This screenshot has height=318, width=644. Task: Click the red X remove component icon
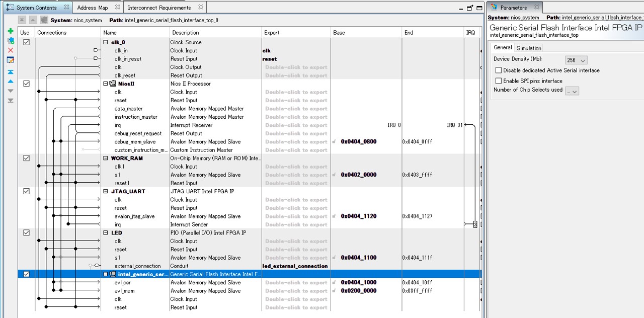[11, 50]
